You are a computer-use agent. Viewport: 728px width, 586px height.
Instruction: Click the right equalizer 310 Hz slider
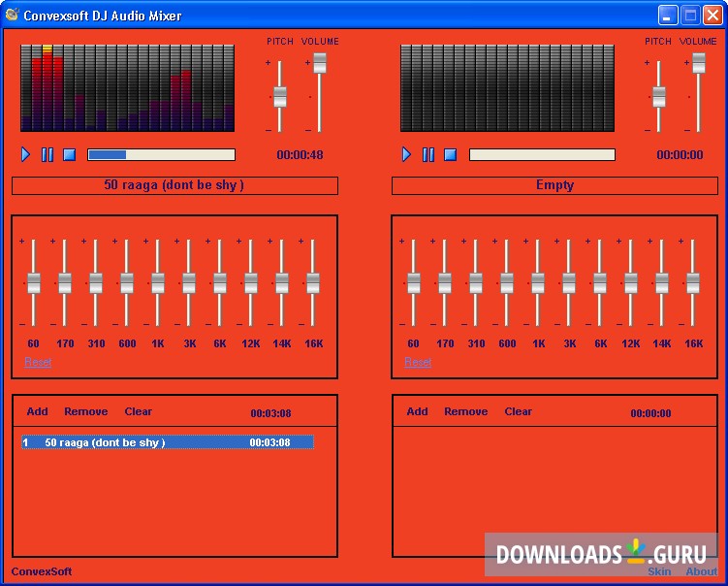click(x=476, y=283)
